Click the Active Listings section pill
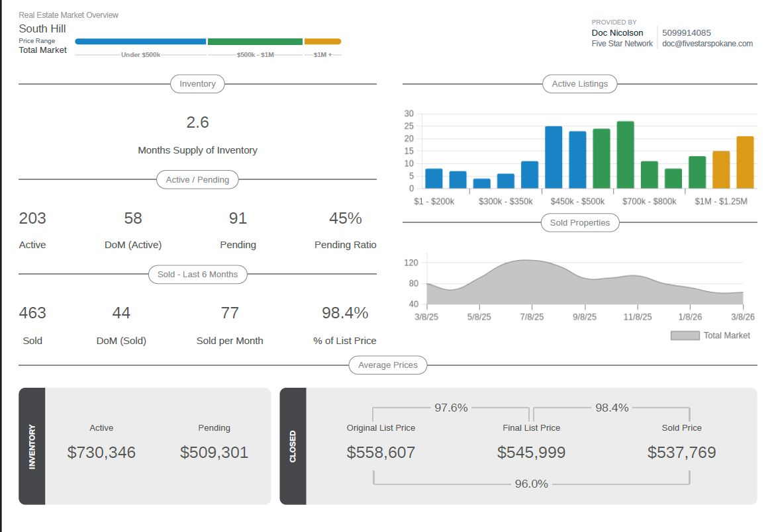 (x=579, y=83)
